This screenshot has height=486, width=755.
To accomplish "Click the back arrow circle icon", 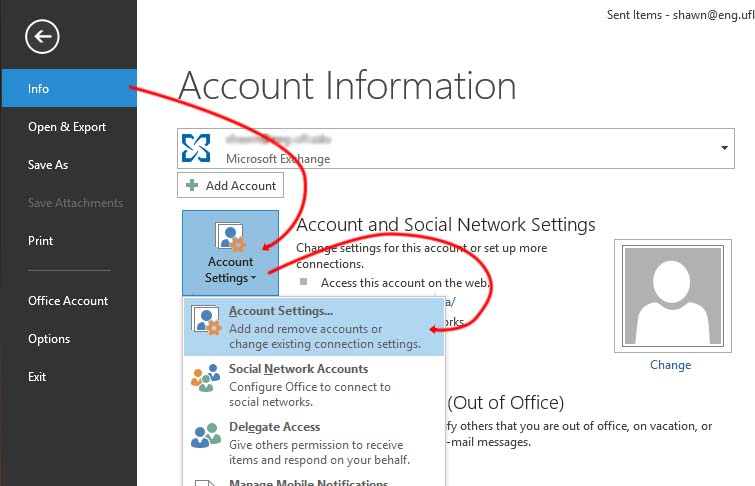I will pos(44,38).
